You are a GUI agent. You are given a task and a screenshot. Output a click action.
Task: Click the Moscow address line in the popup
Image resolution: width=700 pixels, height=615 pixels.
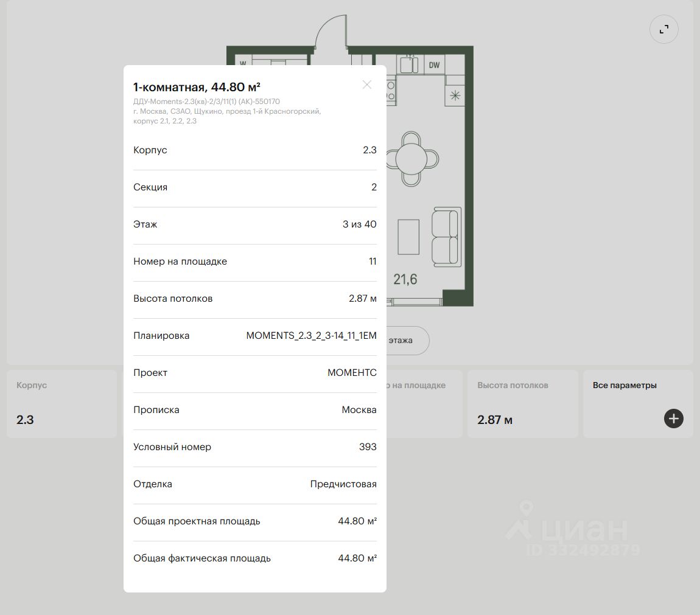point(227,116)
